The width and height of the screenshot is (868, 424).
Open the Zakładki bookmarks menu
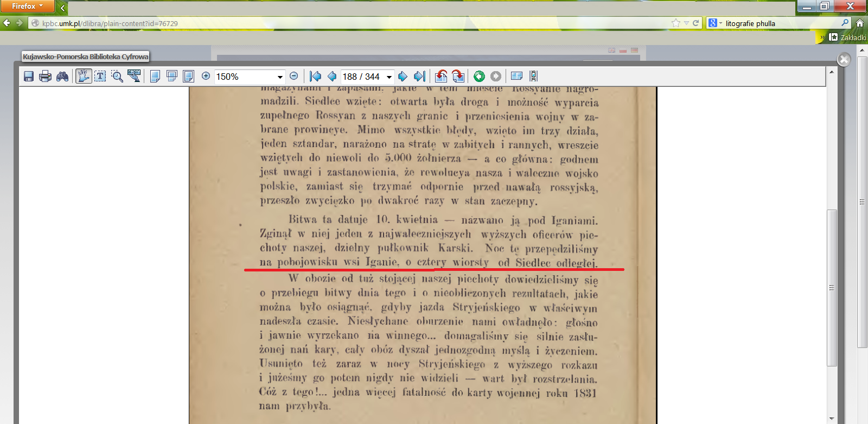click(x=849, y=37)
